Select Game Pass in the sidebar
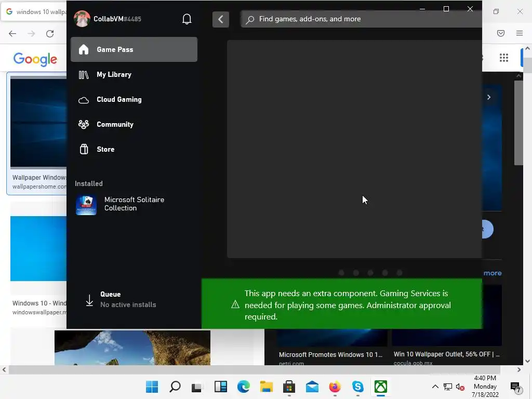Screen dimensions: 532x399 [134, 49]
